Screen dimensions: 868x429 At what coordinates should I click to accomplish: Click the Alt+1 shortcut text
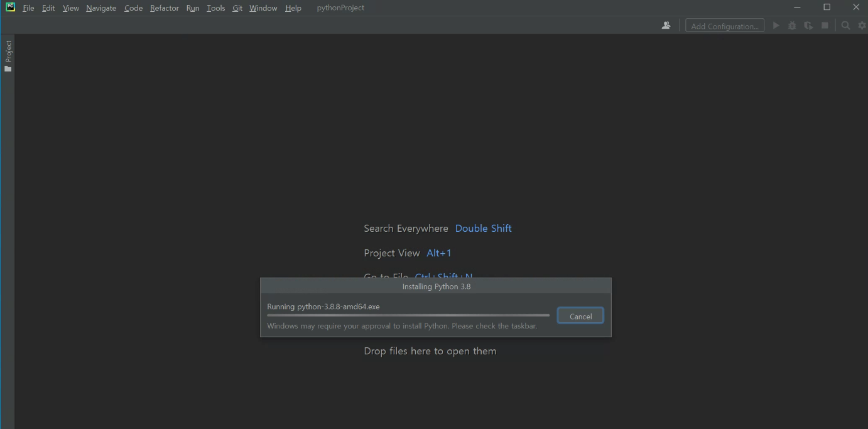click(439, 253)
